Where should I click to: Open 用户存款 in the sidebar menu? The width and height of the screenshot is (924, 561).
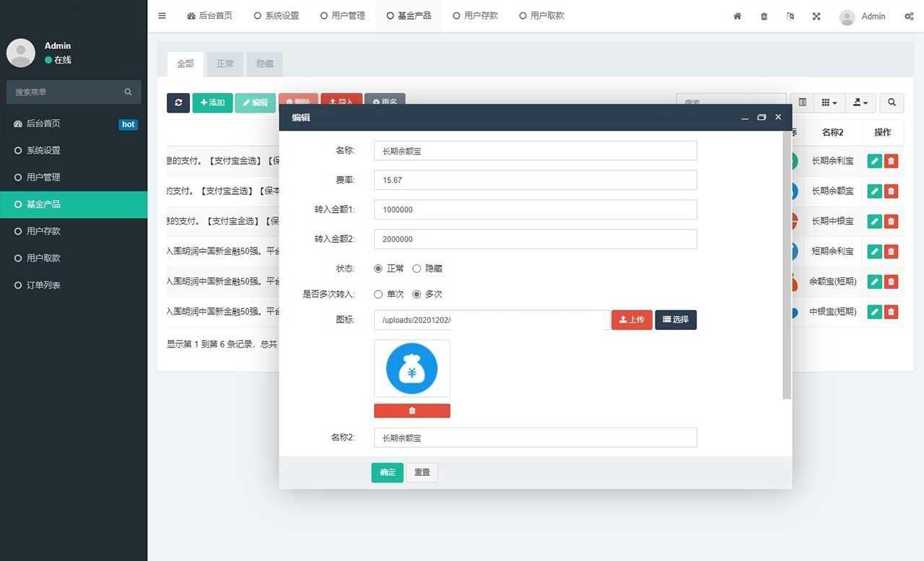[x=43, y=231]
